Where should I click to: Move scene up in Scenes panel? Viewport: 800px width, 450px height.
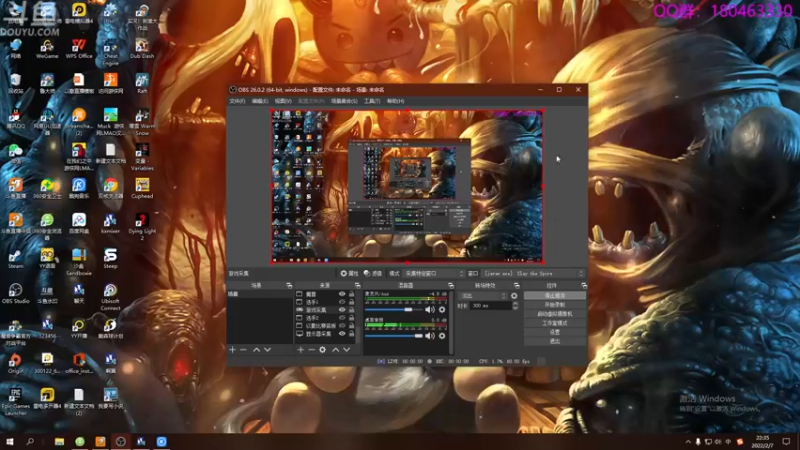[x=257, y=349]
